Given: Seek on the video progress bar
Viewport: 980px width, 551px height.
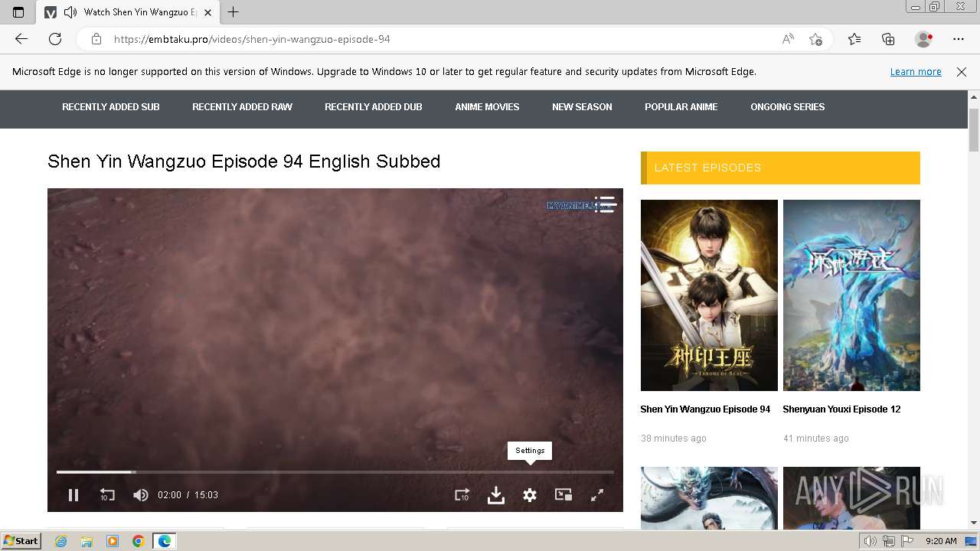Looking at the screenshot, I should point(335,472).
